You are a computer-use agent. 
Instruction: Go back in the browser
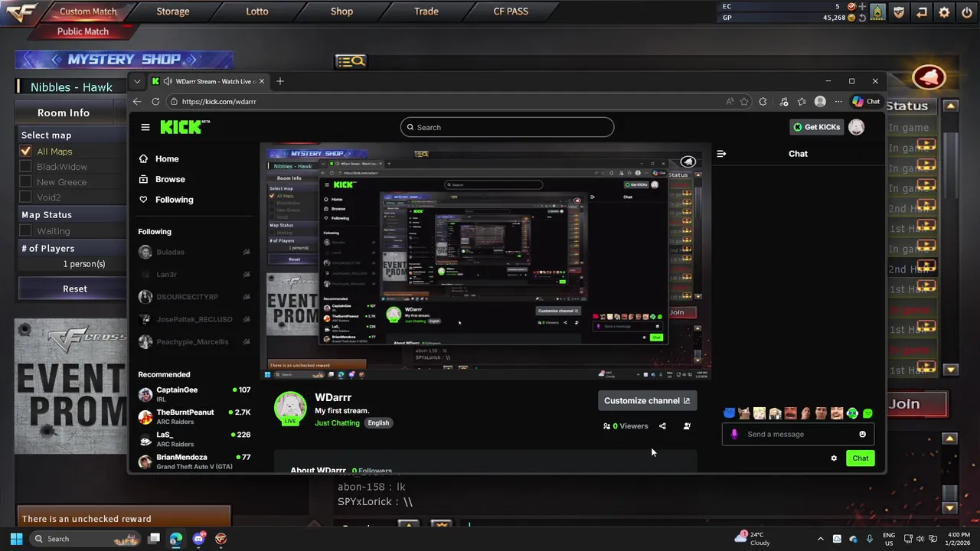pyautogui.click(x=137, y=101)
